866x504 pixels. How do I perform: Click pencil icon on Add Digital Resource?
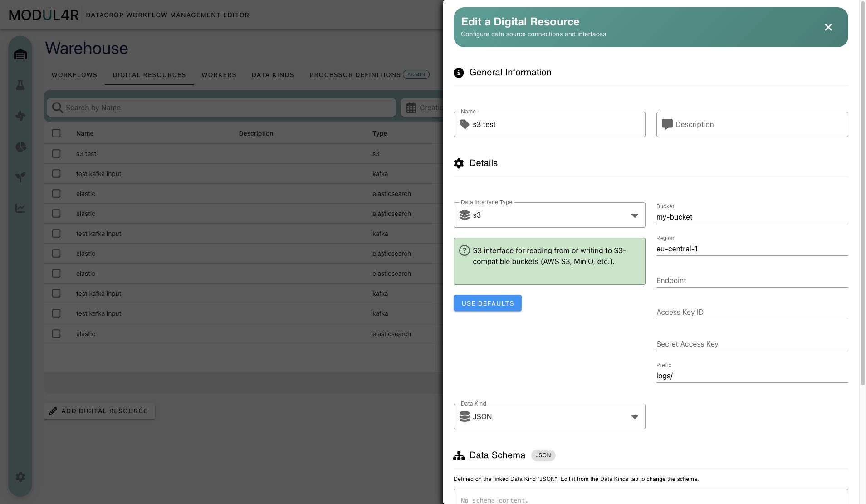53,411
